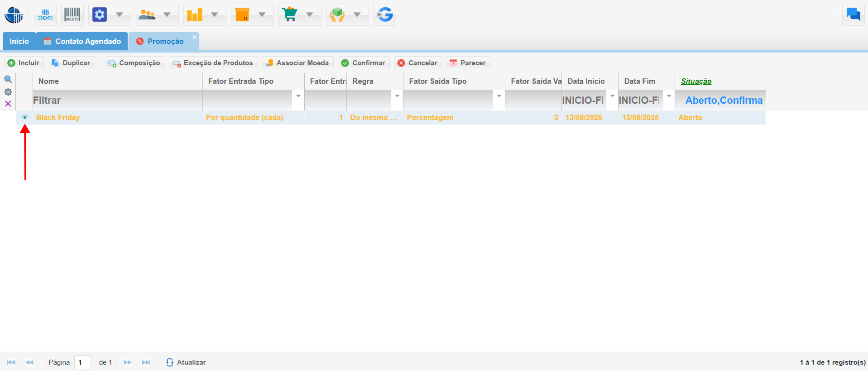This screenshot has height=371, width=868.
Task: Click the Nome Filtrar input field
Action: click(x=117, y=101)
